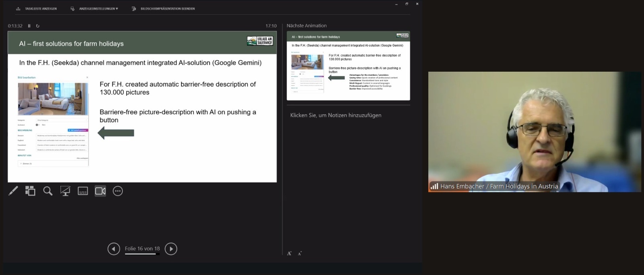The image size is (644, 275).
Task: Toggle the camera in presenter toolbar
Action: (100, 191)
